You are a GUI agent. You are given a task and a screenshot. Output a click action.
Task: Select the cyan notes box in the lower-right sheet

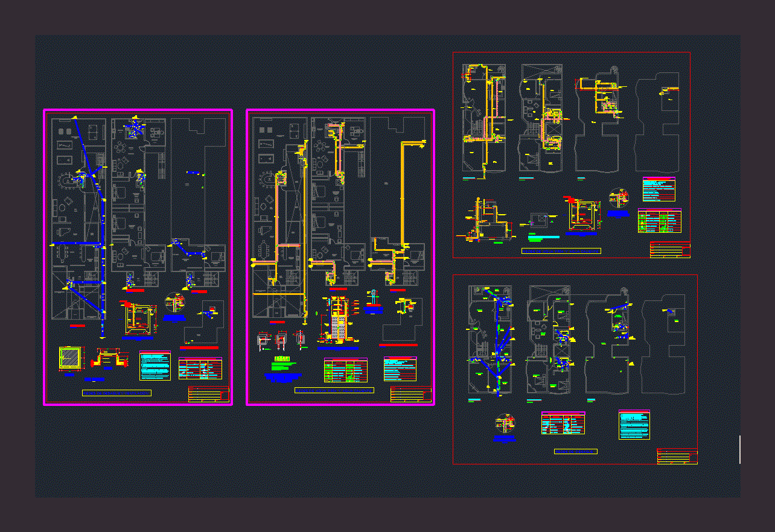coord(634,425)
